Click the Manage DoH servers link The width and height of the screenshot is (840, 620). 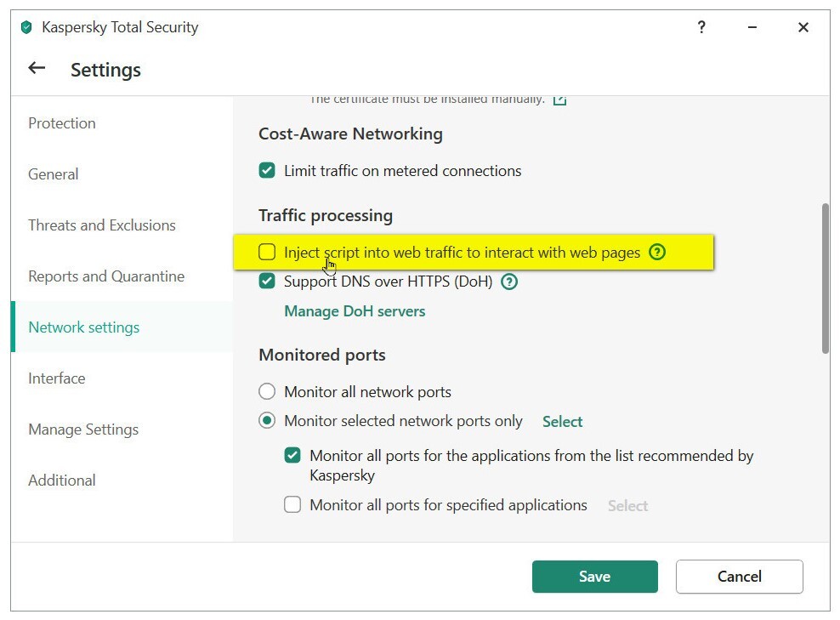click(x=355, y=311)
